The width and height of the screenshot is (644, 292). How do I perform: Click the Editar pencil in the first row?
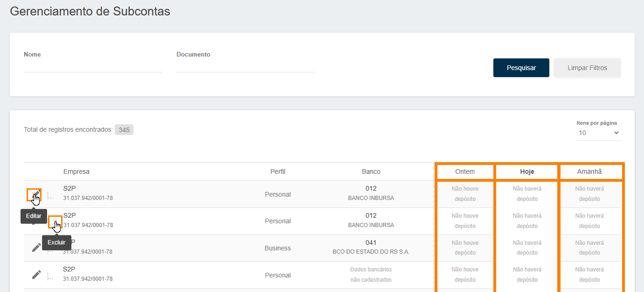tap(35, 194)
